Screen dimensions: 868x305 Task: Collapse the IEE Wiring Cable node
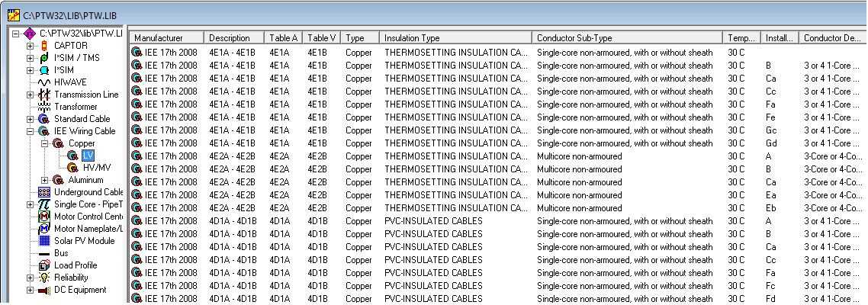click(x=30, y=131)
